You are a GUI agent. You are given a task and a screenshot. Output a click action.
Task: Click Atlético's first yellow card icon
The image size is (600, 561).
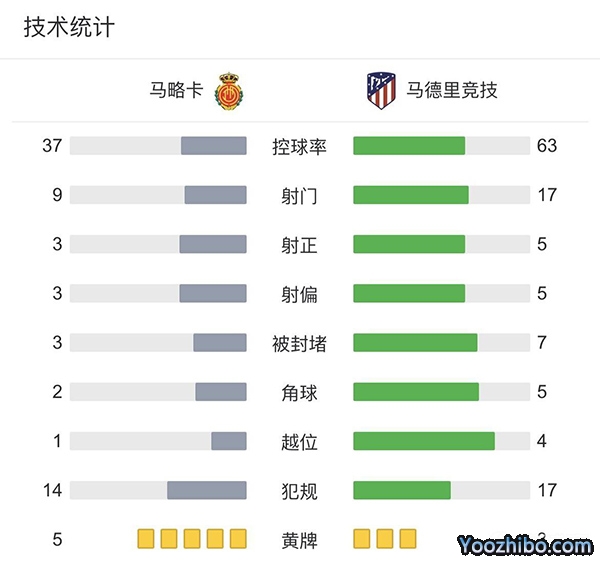[x=362, y=539]
